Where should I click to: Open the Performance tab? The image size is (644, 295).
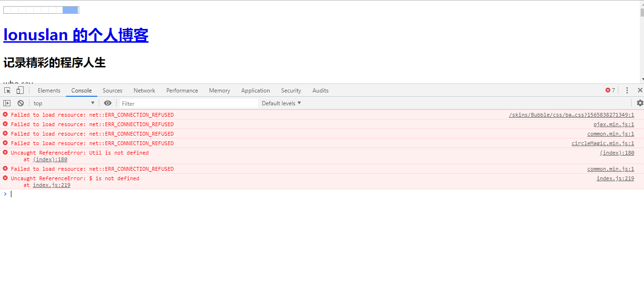click(182, 91)
